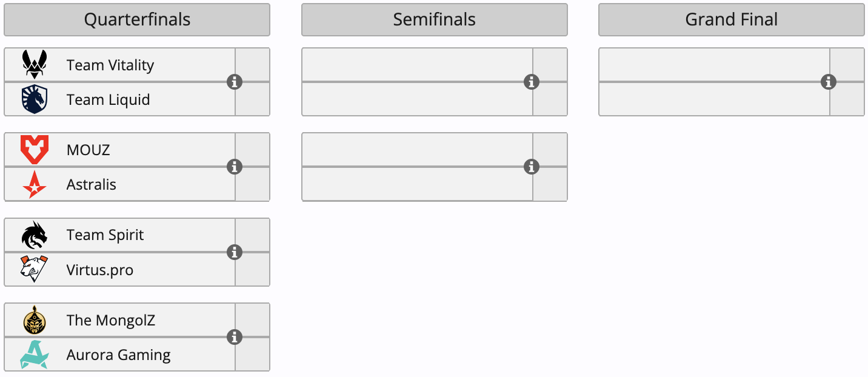This screenshot has height=377, width=868.
Task: Click the Team Vitality logo
Action: (x=35, y=64)
